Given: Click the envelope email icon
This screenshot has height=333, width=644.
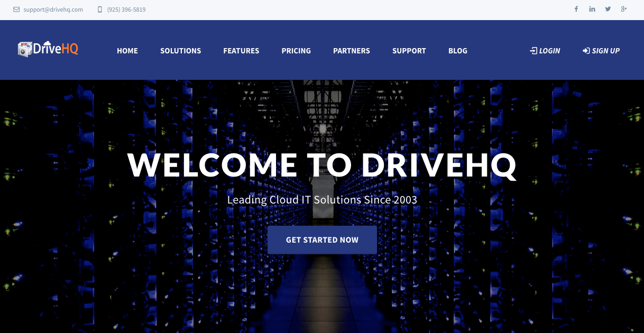Looking at the screenshot, I should 16,10.
